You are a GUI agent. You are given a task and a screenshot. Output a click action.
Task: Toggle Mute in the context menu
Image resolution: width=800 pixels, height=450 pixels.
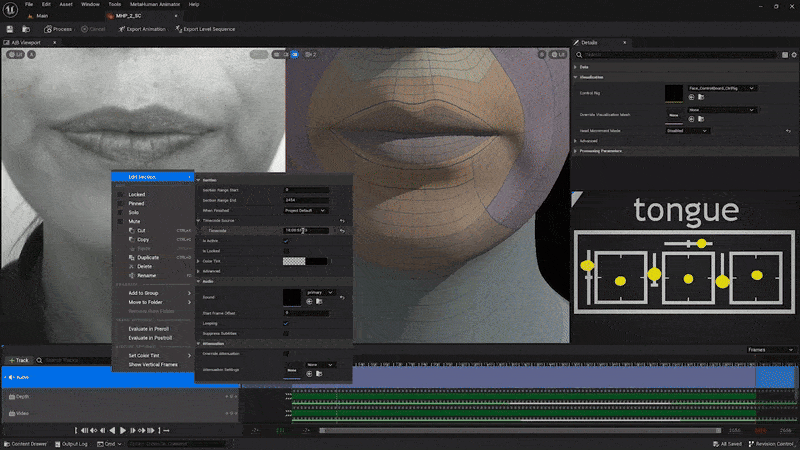[134, 221]
